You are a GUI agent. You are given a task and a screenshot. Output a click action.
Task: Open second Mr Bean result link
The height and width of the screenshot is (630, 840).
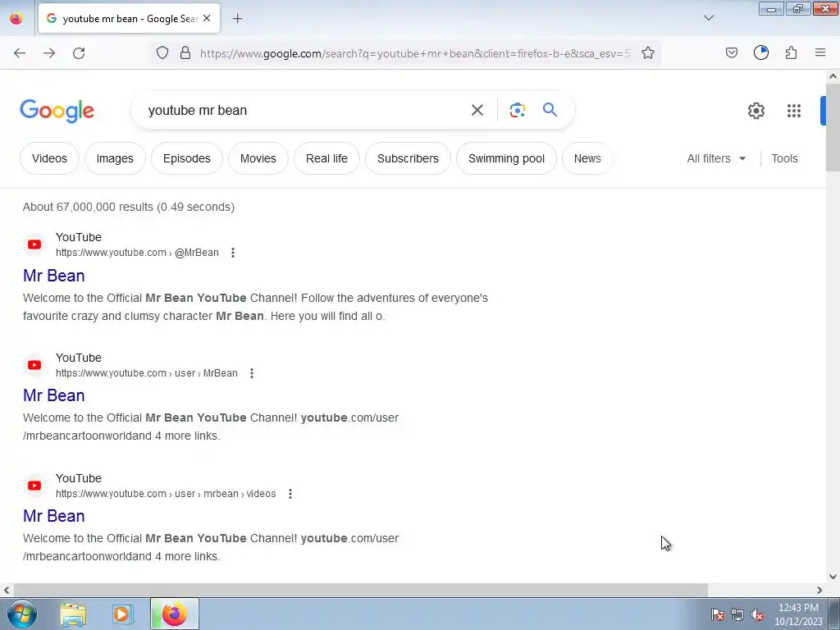click(x=53, y=395)
